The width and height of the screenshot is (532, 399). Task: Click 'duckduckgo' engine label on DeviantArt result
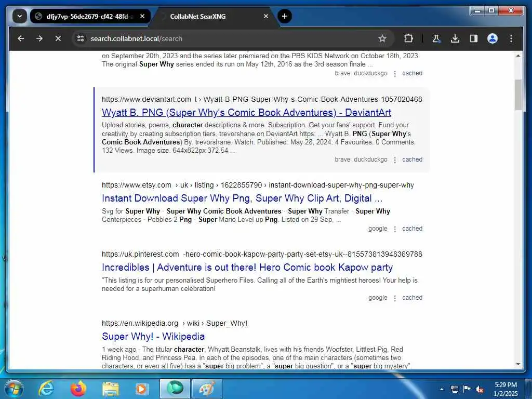point(370,159)
